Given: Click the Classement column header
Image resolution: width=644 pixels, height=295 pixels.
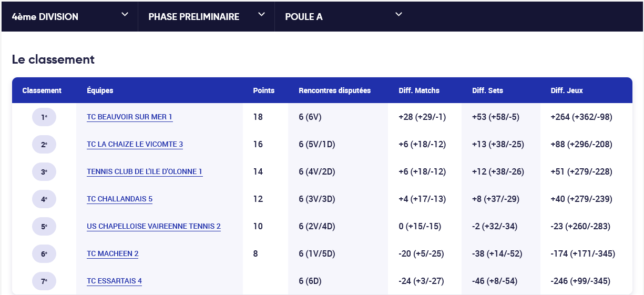Looking at the screenshot, I should pyautogui.click(x=42, y=90).
